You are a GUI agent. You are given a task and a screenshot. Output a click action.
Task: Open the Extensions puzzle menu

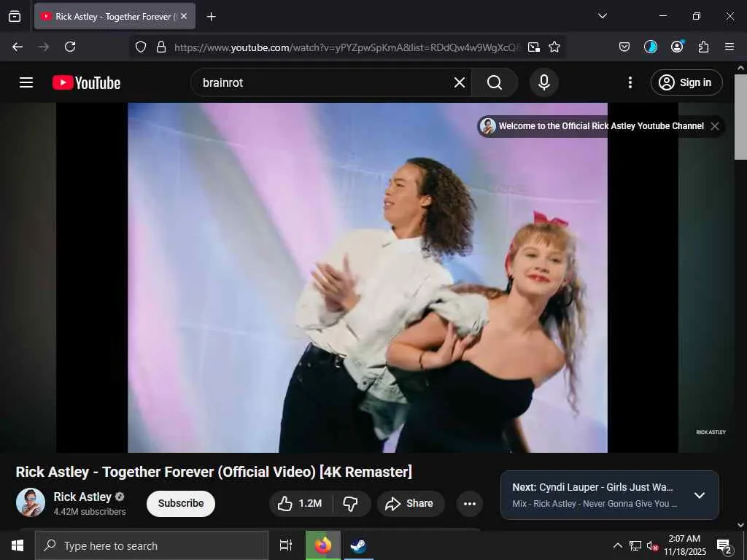704,47
